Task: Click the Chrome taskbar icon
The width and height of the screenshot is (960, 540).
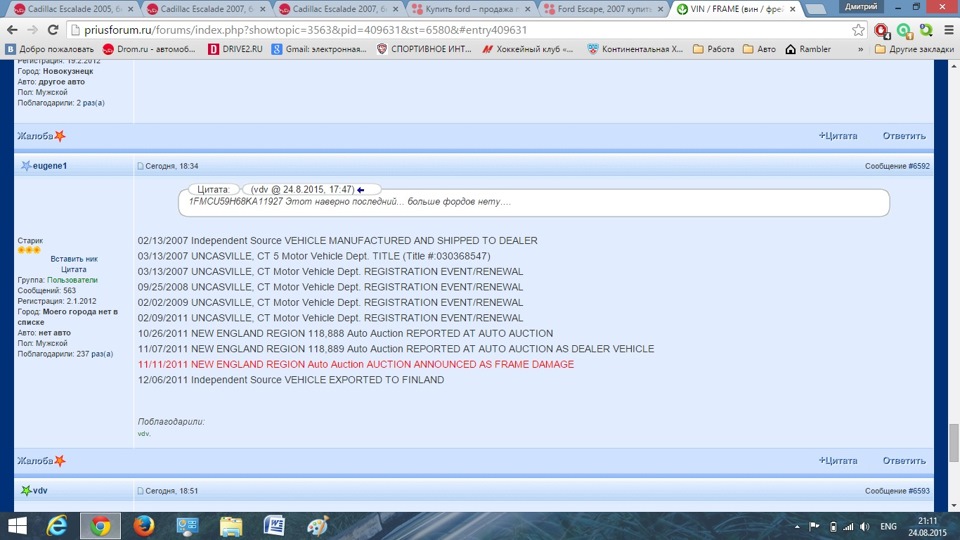Action: (x=100, y=526)
